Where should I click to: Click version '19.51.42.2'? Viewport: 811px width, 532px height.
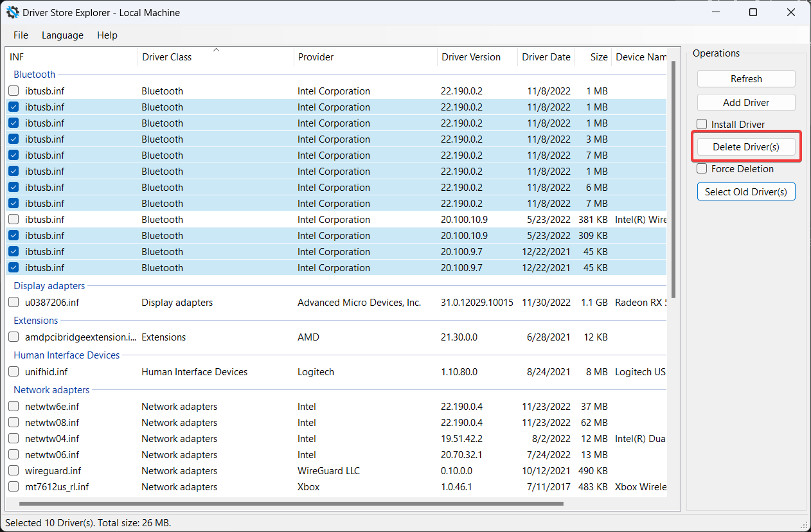[x=461, y=439]
